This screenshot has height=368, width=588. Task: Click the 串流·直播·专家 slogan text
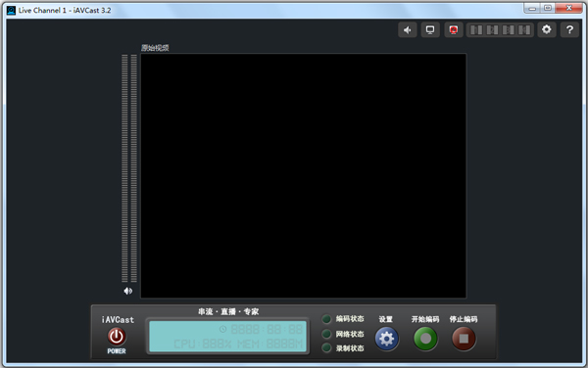coord(228,311)
